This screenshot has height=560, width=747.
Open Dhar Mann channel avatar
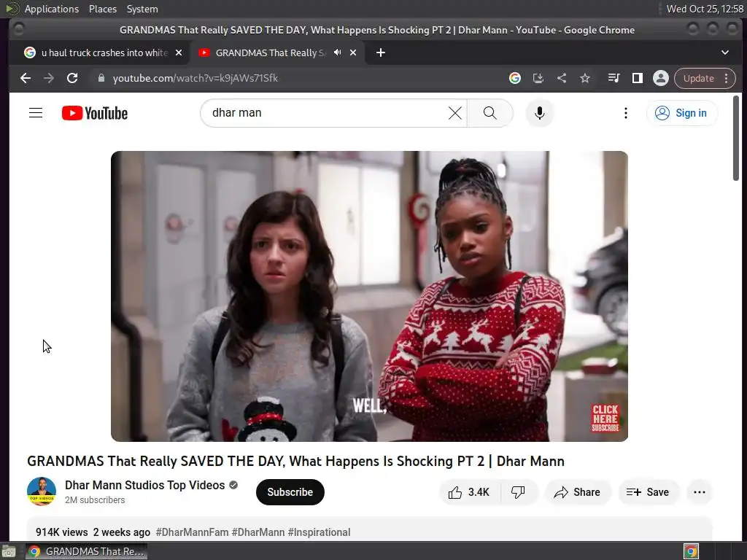42,491
